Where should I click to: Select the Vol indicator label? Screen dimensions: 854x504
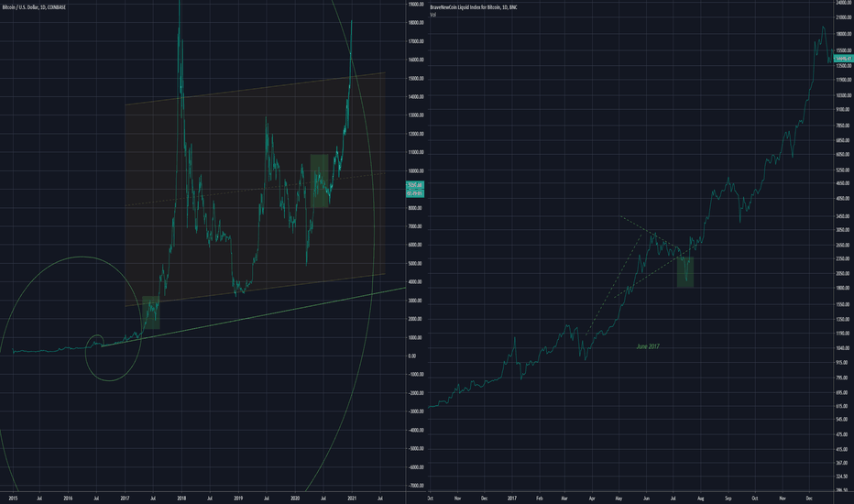433,15
